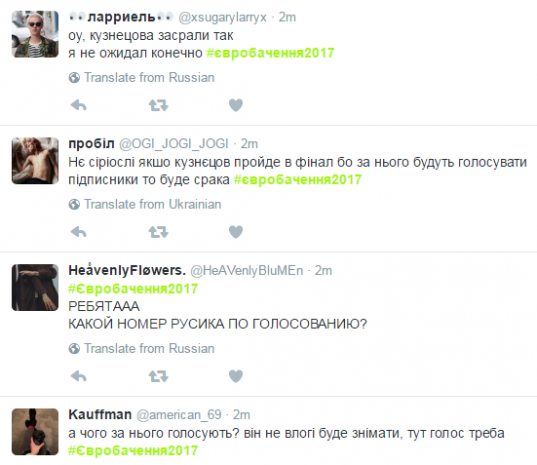Retweet the @OGI_JOGI_JOGI tweet

pyautogui.click(x=158, y=232)
